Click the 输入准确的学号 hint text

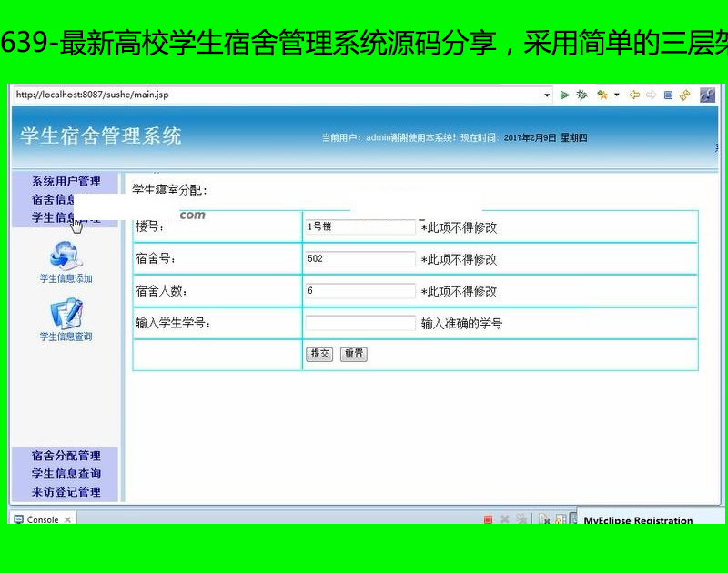point(461,324)
